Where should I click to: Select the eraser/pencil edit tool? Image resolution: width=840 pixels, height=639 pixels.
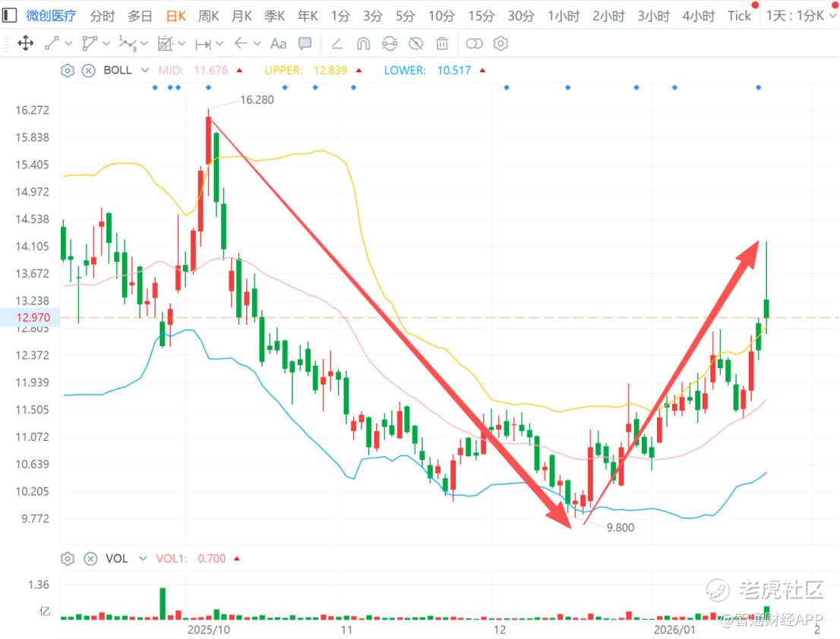pyautogui.click(x=337, y=43)
